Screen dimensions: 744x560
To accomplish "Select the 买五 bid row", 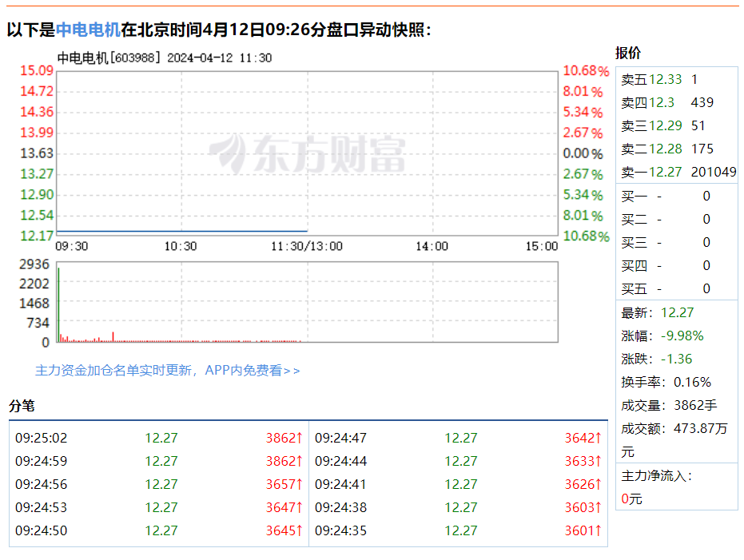I will [x=677, y=289].
